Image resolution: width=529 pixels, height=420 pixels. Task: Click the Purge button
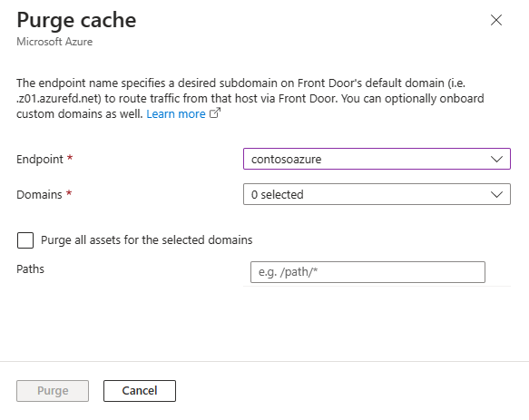point(53,391)
